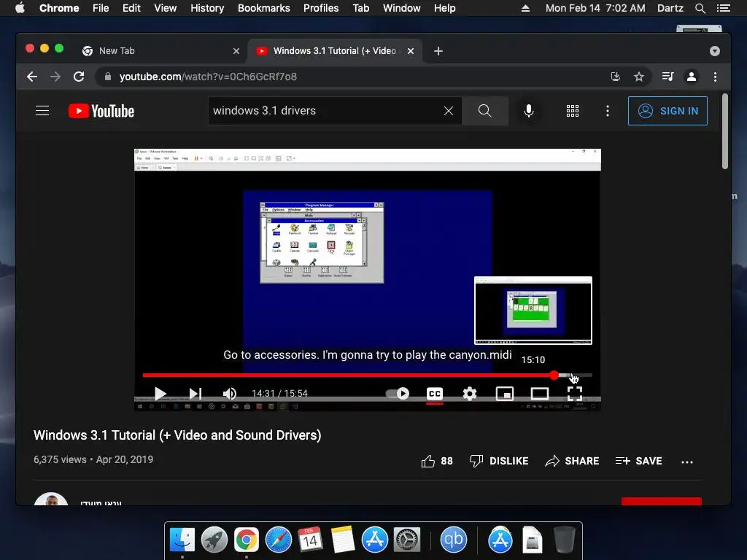Start voice search with the microphone

529,111
